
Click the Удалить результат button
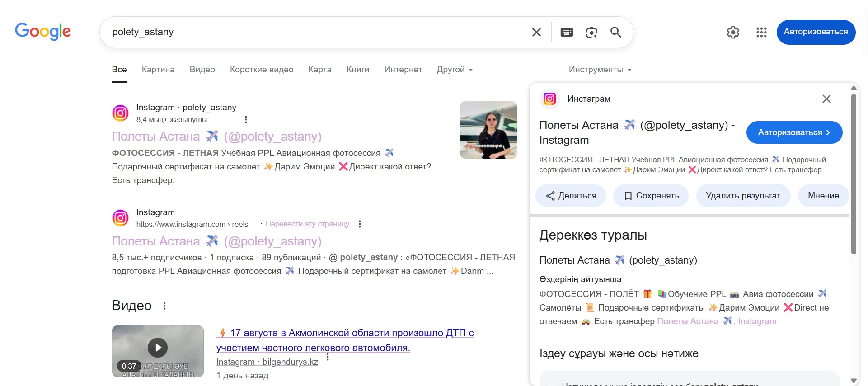point(743,196)
